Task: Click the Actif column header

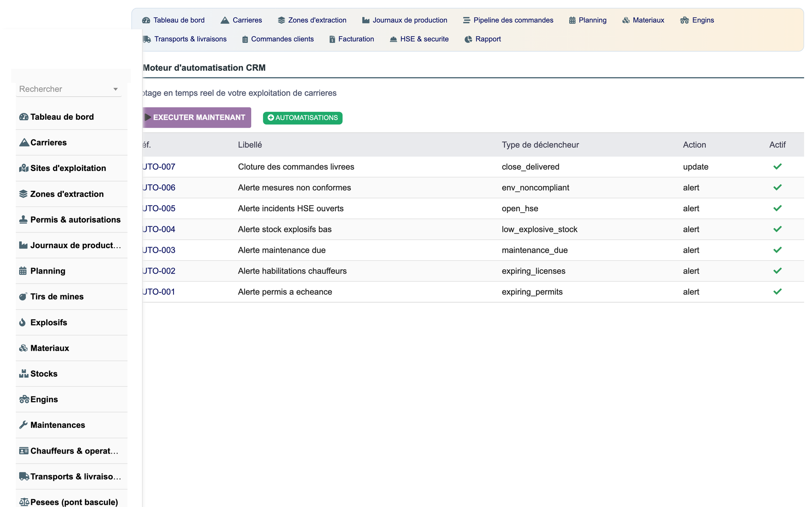Action: click(x=777, y=145)
